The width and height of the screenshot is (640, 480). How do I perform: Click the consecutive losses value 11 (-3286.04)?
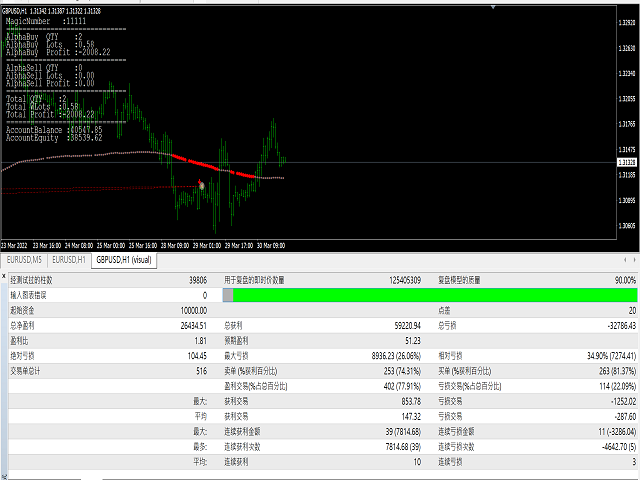click(617, 431)
